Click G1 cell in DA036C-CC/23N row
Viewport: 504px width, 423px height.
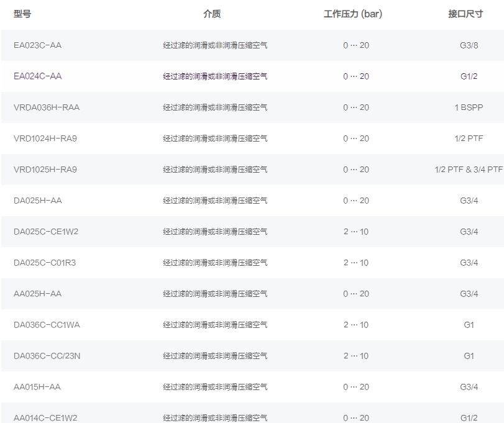pyautogui.click(x=469, y=356)
